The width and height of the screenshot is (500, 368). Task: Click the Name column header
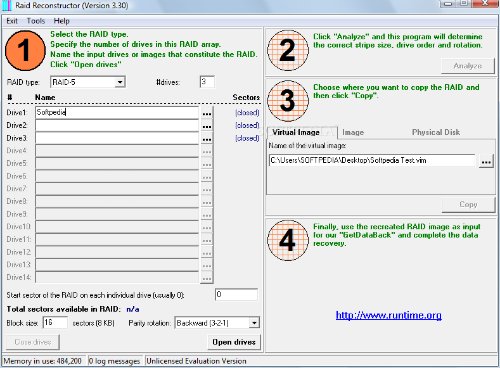pyautogui.click(x=45, y=97)
